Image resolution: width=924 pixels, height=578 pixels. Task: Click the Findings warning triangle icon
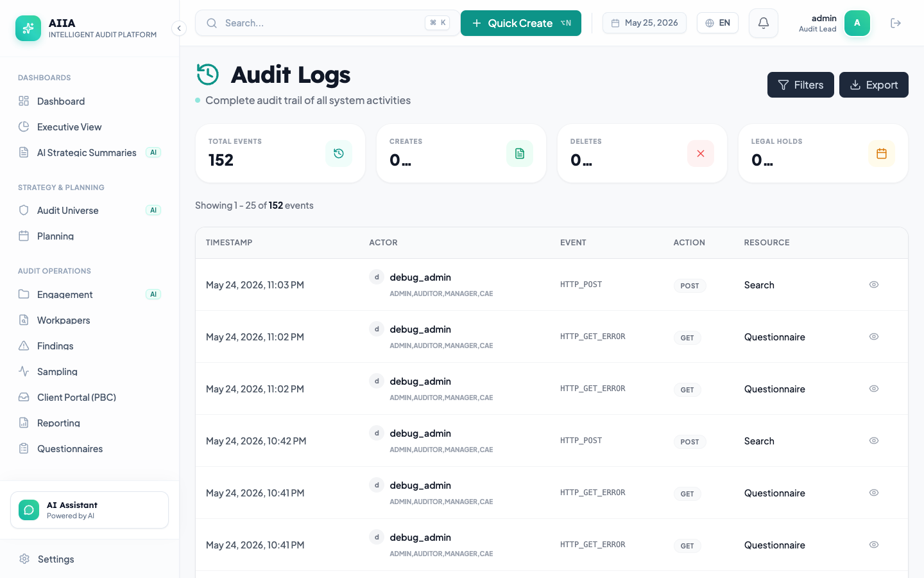(24, 346)
